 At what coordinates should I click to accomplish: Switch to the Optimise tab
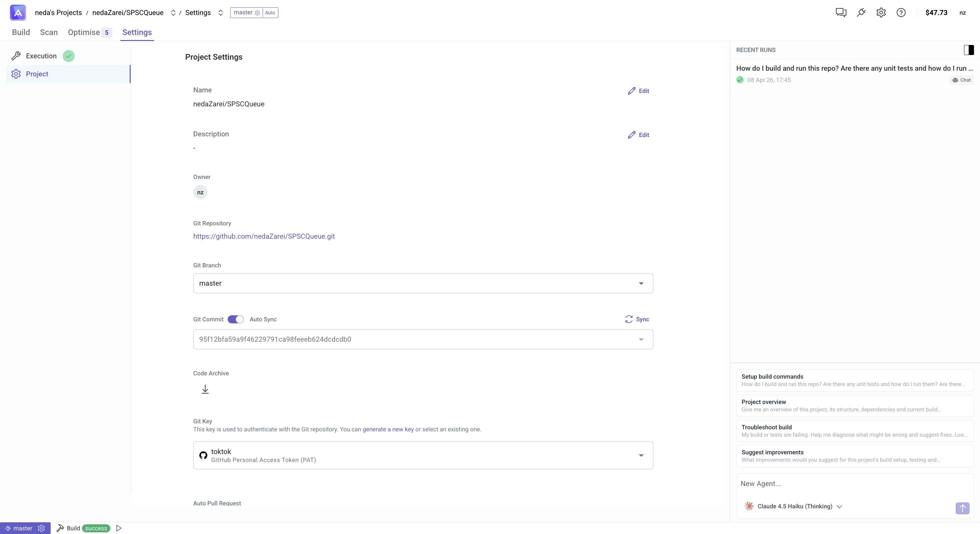click(x=84, y=32)
